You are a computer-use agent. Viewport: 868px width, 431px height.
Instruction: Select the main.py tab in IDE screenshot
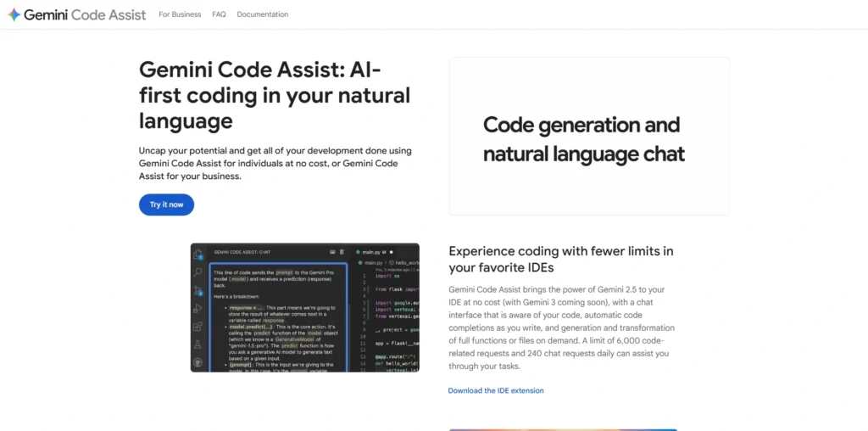[x=373, y=252]
